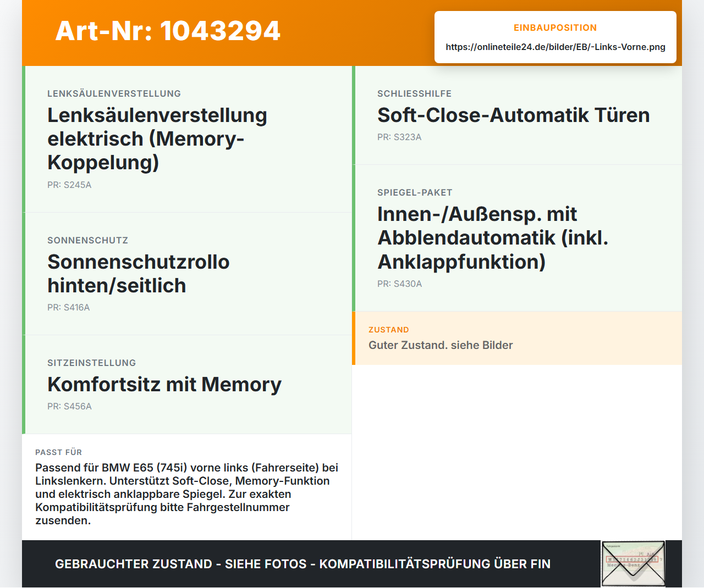Click the PR: S456A code

[x=69, y=406]
